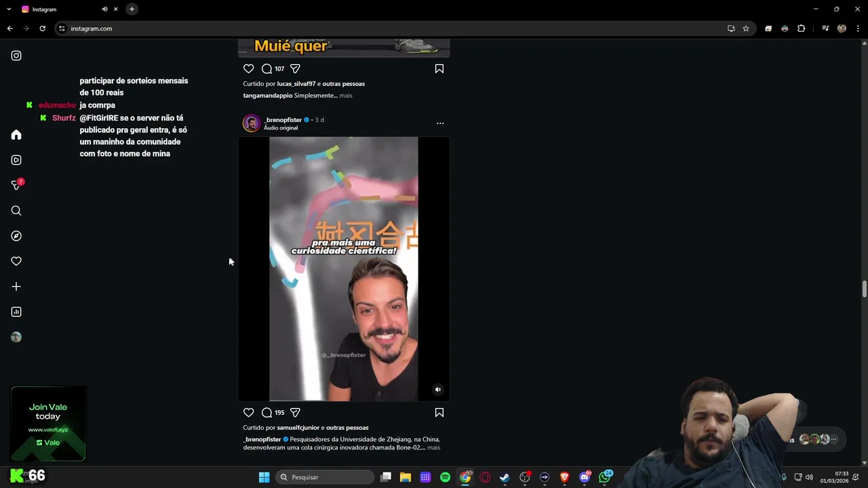Open tangamandappio caption username
The height and width of the screenshot is (488, 868).
coord(267,96)
